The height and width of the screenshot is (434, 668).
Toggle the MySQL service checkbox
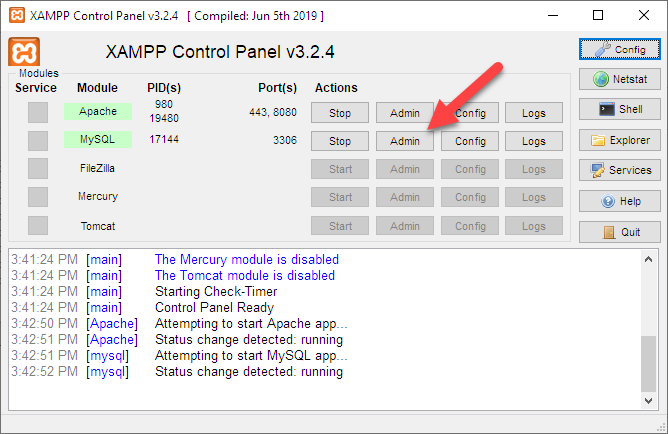[38, 141]
